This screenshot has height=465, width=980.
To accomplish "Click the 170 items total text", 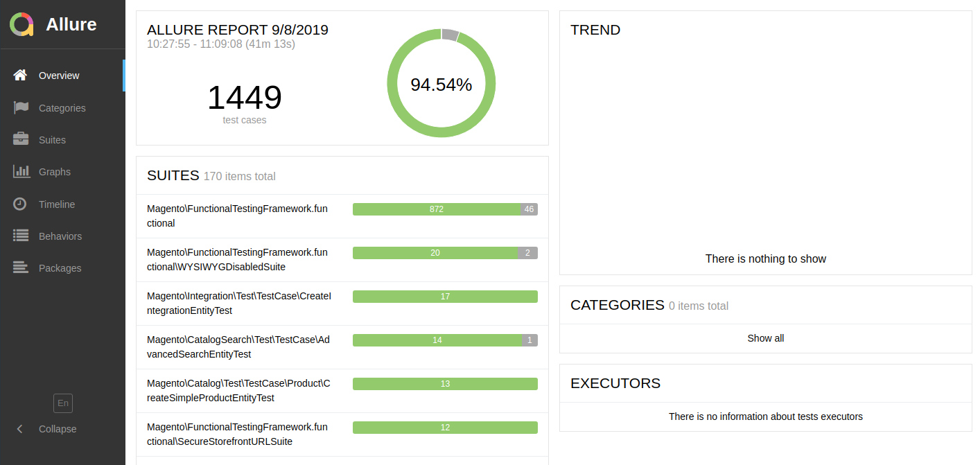I will click(x=239, y=177).
